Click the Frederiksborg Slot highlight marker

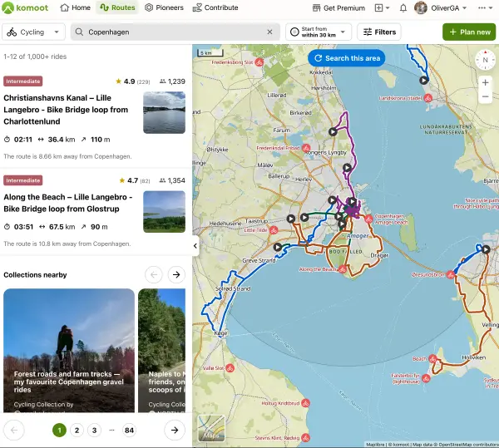(259, 62)
